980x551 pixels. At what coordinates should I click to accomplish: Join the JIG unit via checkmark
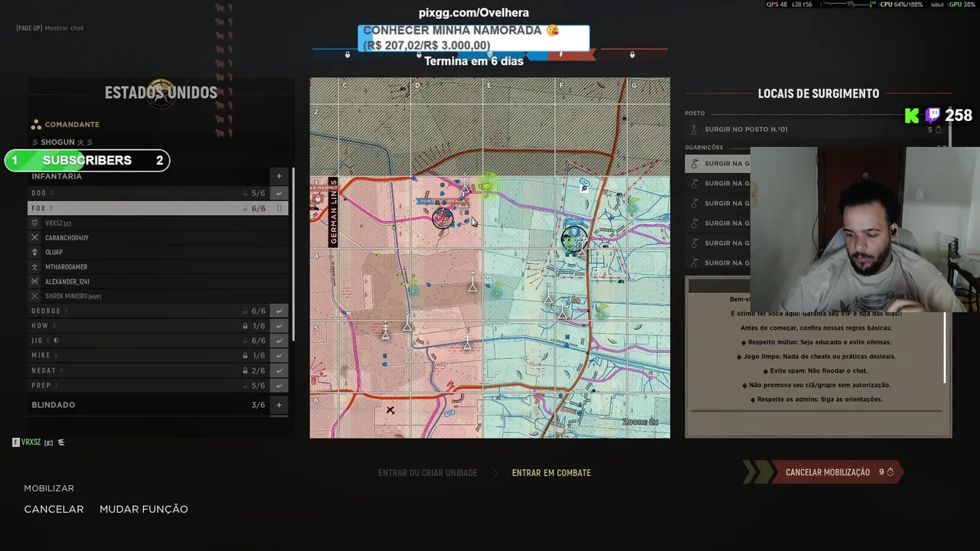click(279, 341)
